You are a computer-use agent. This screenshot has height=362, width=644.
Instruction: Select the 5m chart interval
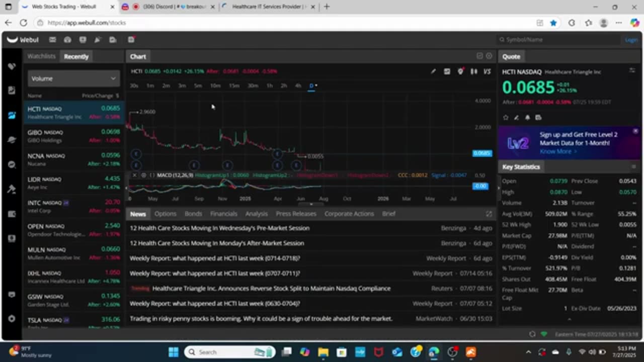(198, 85)
